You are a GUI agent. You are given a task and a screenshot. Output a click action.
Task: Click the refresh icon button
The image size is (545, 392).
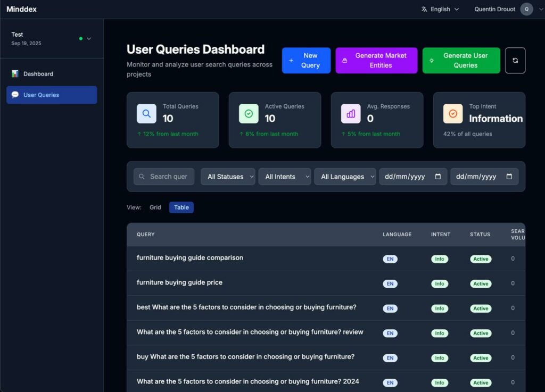click(515, 61)
